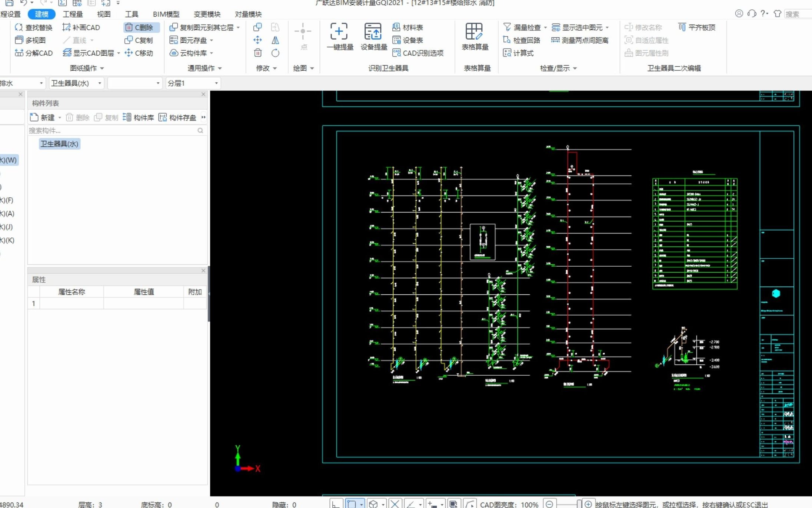Click the 表格算量 icon
The width and height of the screenshot is (812, 508).
tap(475, 32)
